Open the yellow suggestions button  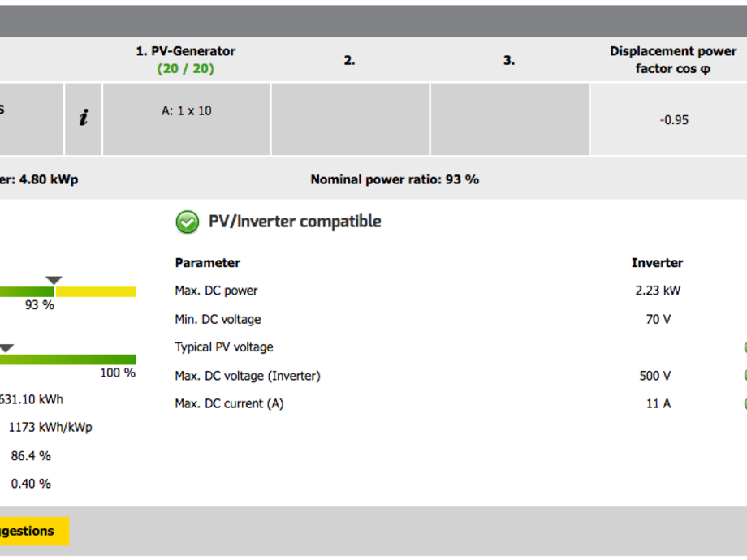(x=32, y=531)
